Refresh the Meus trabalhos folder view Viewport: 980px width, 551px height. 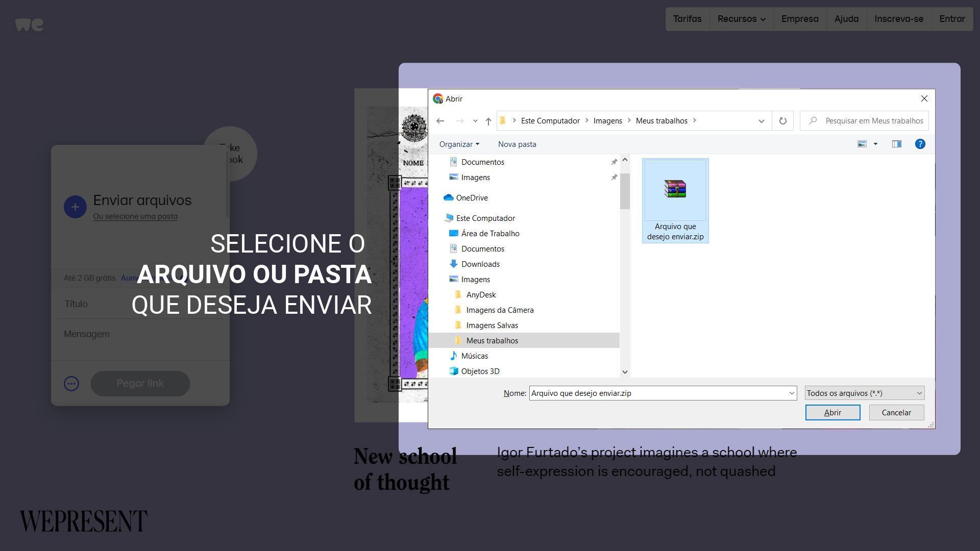pos(782,121)
